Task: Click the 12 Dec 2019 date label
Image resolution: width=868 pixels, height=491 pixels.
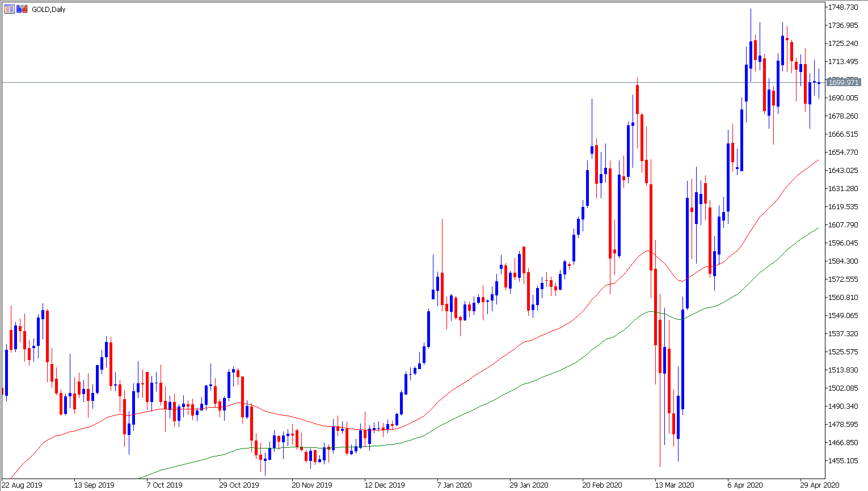Action: click(385, 485)
